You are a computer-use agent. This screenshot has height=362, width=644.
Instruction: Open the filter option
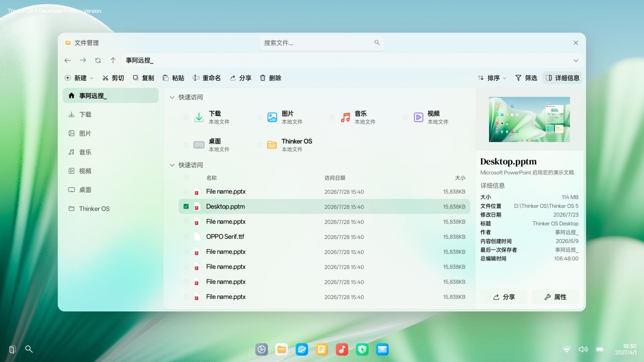coord(526,78)
